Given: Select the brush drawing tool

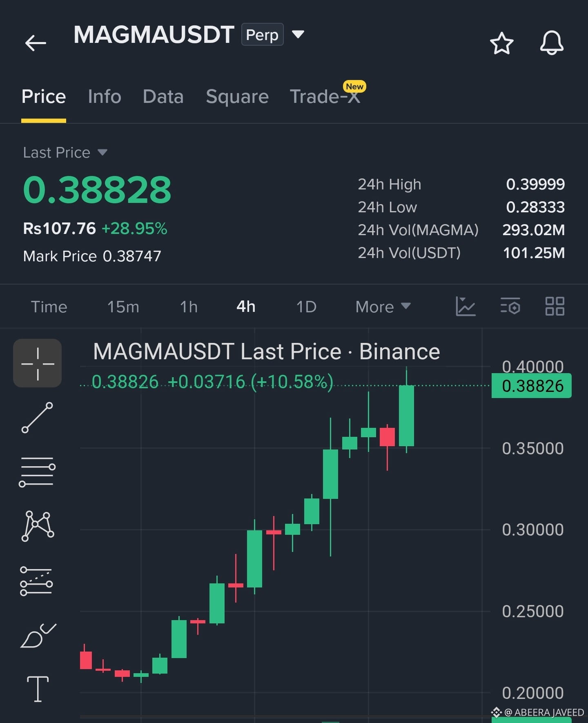Looking at the screenshot, I should pyautogui.click(x=38, y=635).
